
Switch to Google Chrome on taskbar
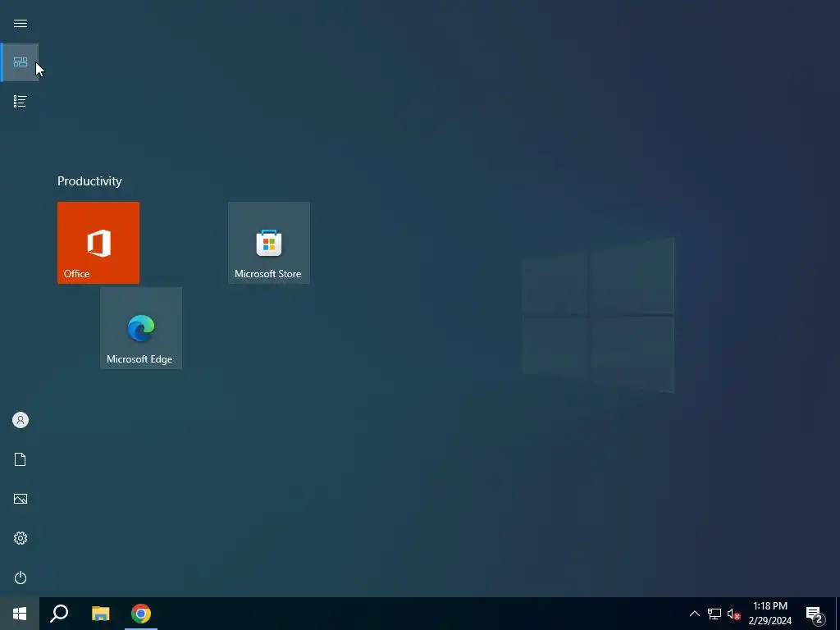click(x=141, y=614)
